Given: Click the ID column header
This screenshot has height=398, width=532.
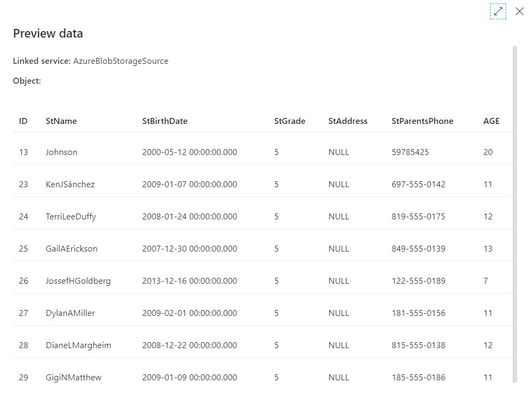Looking at the screenshot, I should pos(23,121).
